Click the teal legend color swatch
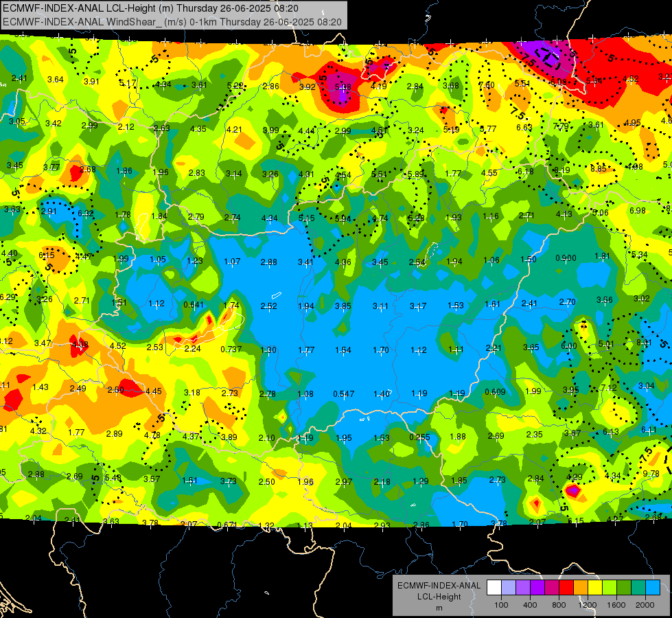 (x=638, y=587)
